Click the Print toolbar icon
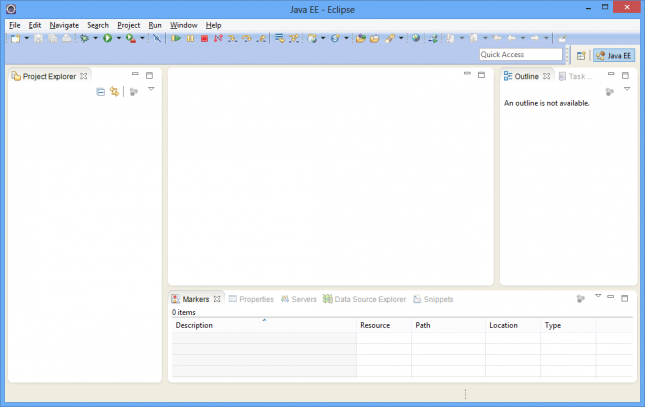This screenshot has height=407, width=645. coord(67,39)
